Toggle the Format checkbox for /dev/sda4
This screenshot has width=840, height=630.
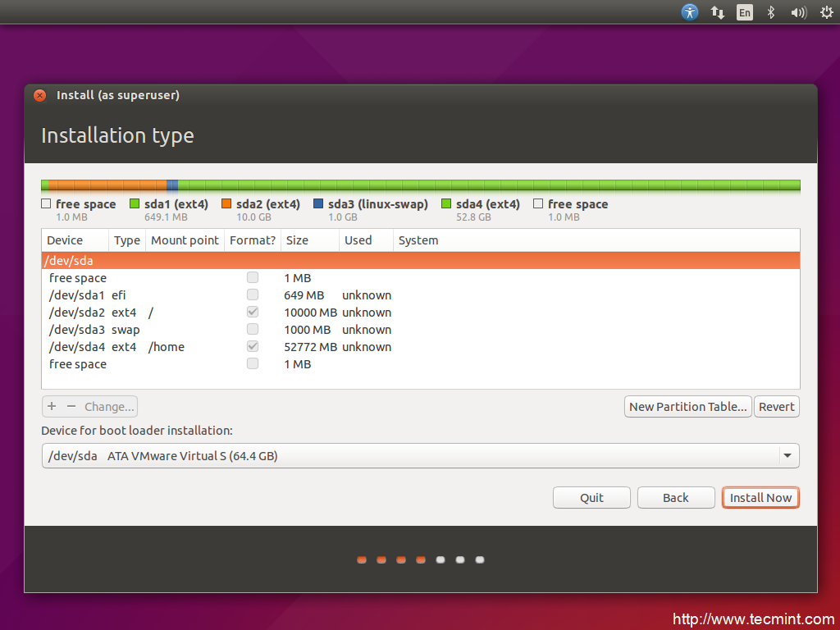pyautogui.click(x=253, y=347)
